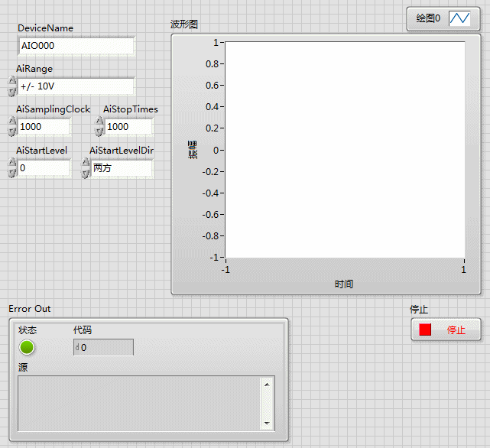Select the AiSamplingClock value field
This screenshot has width=490, height=448.
(44, 127)
